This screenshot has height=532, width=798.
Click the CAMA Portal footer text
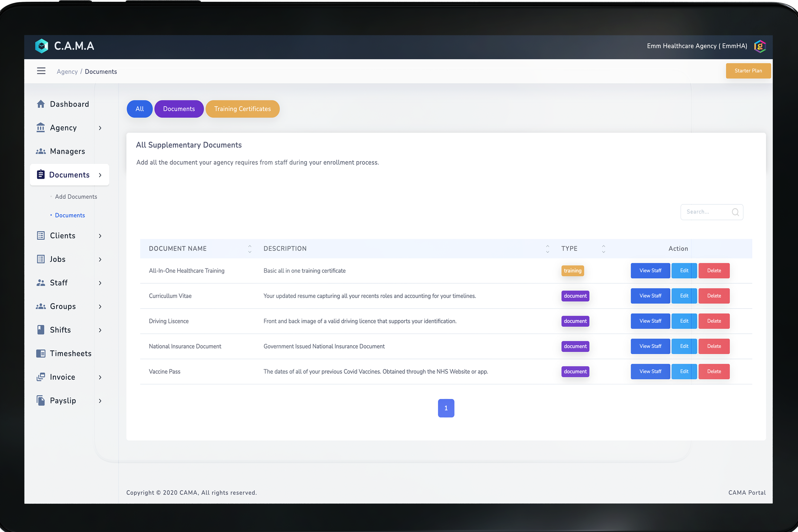(747, 493)
